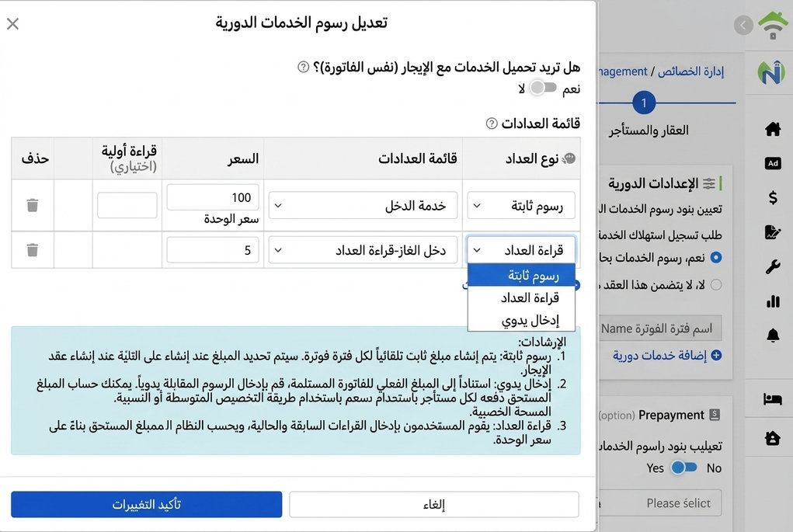This screenshot has height=532, width=793.
Task: Click step 1 circle in progress bar
Action: [644, 103]
